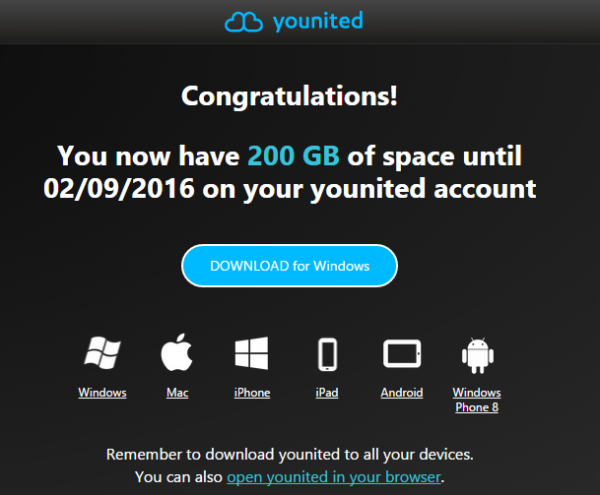The image size is (600, 495).
Task: Choose the iPhone text link
Action: 252,393
